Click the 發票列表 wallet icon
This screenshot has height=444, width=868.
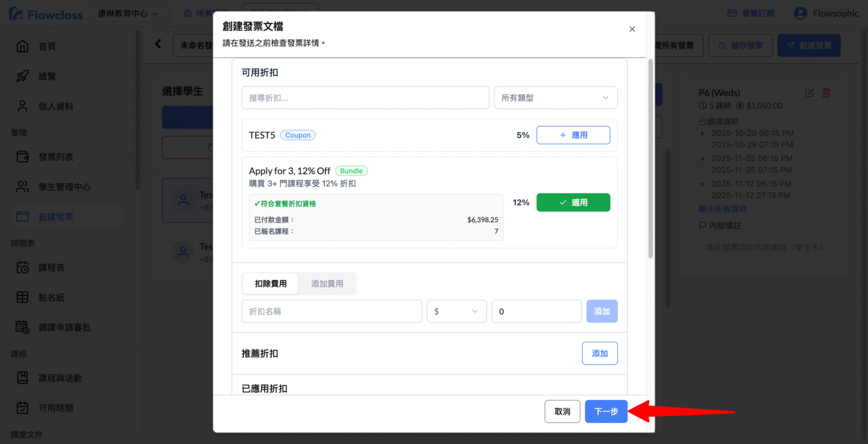[x=22, y=157]
